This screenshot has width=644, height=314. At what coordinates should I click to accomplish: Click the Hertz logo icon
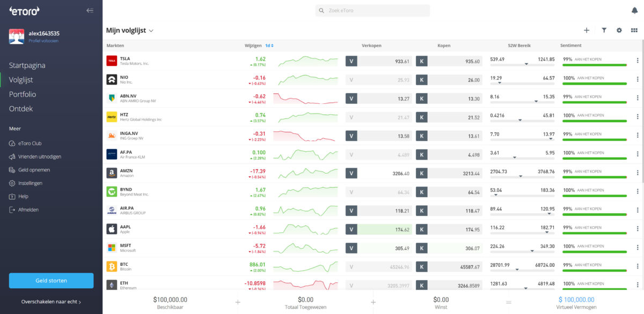click(x=112, y=117)
